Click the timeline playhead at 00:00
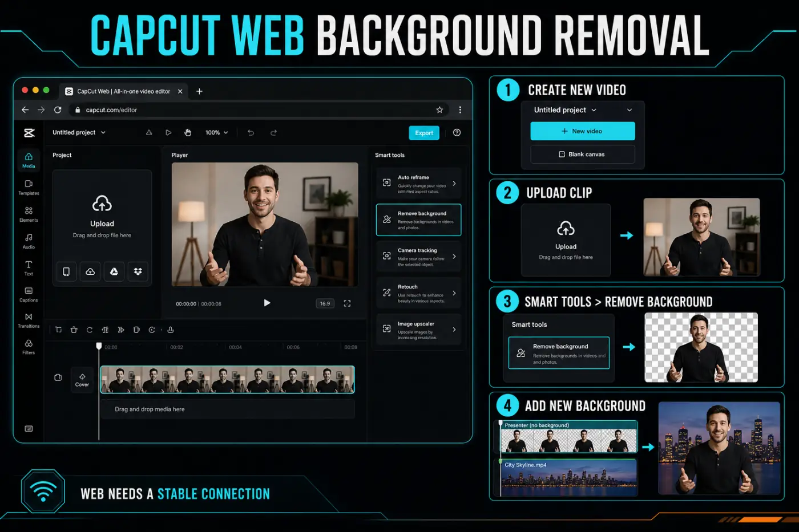 coord(99,346)
